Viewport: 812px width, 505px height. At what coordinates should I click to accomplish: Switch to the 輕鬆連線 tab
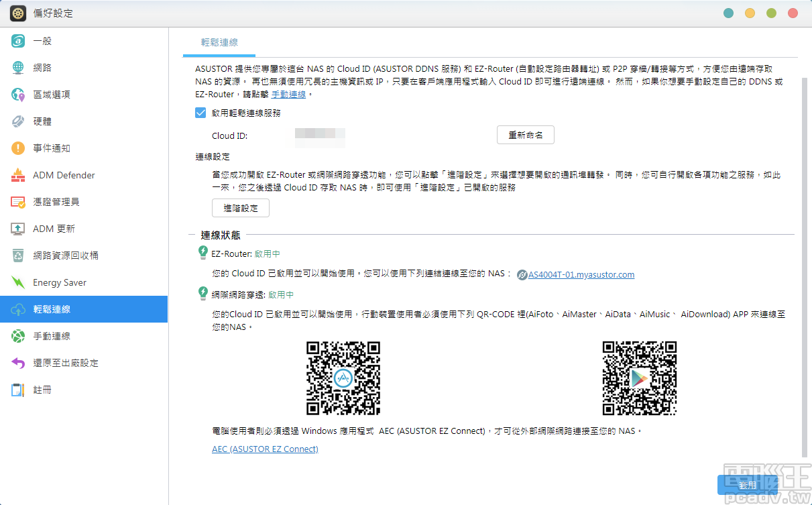point(219,42)
